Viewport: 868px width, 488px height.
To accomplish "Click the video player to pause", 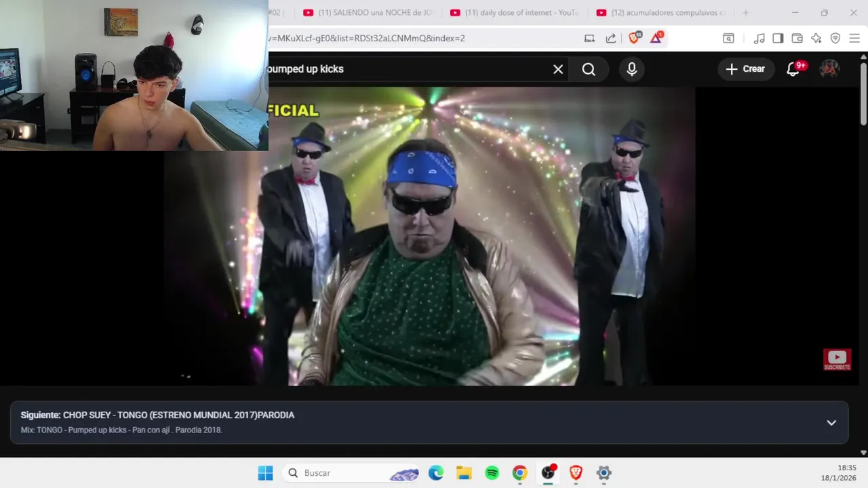I will point(429,236).
